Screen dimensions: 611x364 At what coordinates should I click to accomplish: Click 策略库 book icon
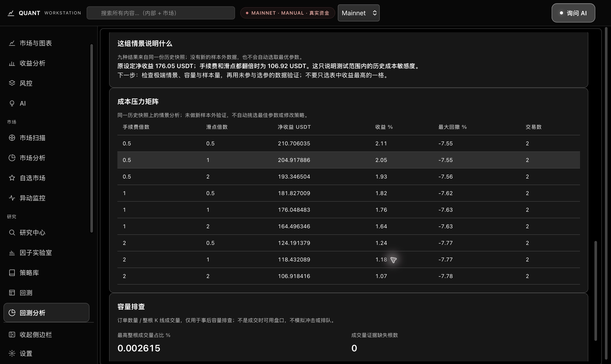point(12,273)
